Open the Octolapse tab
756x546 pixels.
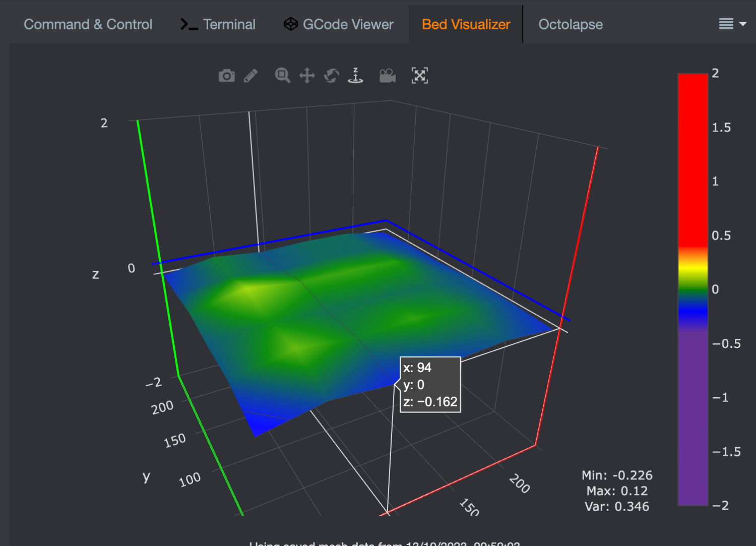[x=570, y=24]
